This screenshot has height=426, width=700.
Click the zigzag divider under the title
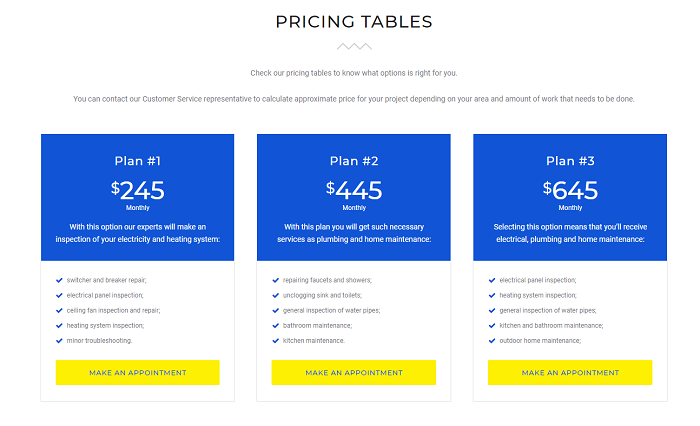click(x=354, y=46)
